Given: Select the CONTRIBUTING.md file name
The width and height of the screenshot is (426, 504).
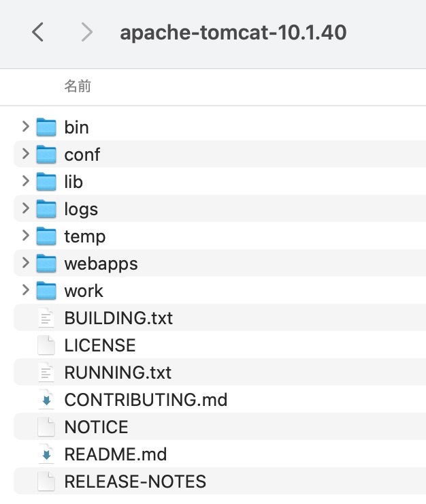Looking at the screenshot, I should (x=146, y=400).
